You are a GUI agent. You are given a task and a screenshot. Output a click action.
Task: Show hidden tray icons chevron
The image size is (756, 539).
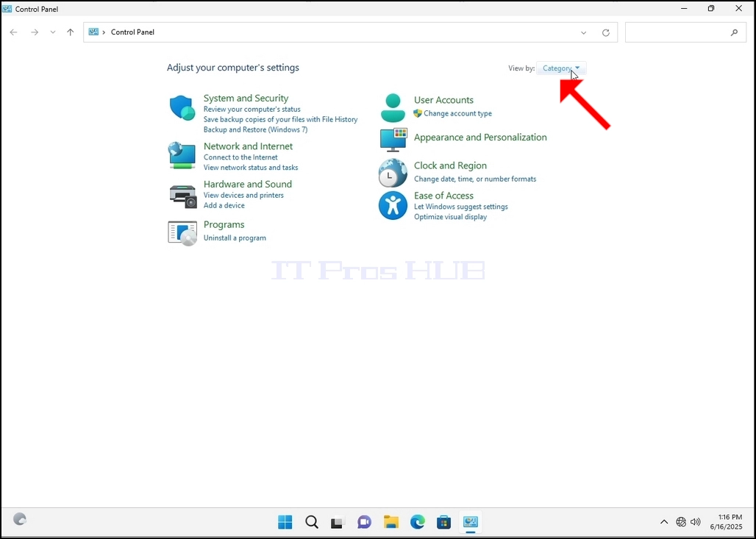pos(664,521)
